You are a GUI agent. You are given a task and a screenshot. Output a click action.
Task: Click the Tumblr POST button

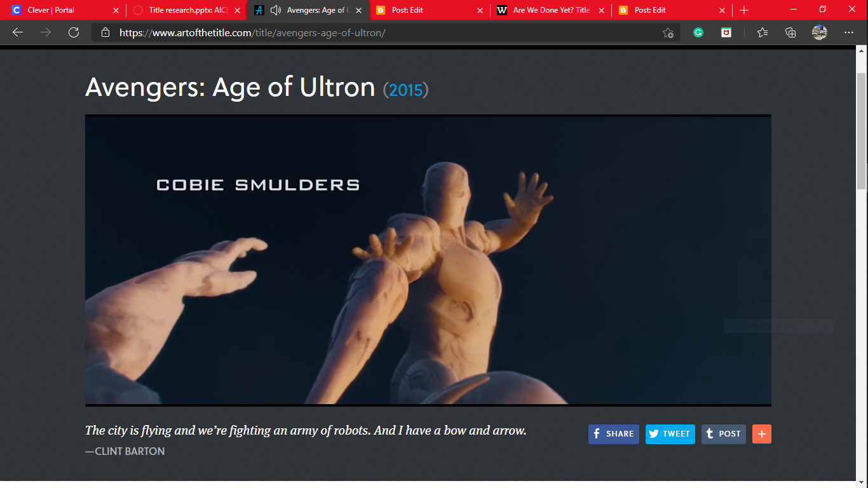pos(724,434)
